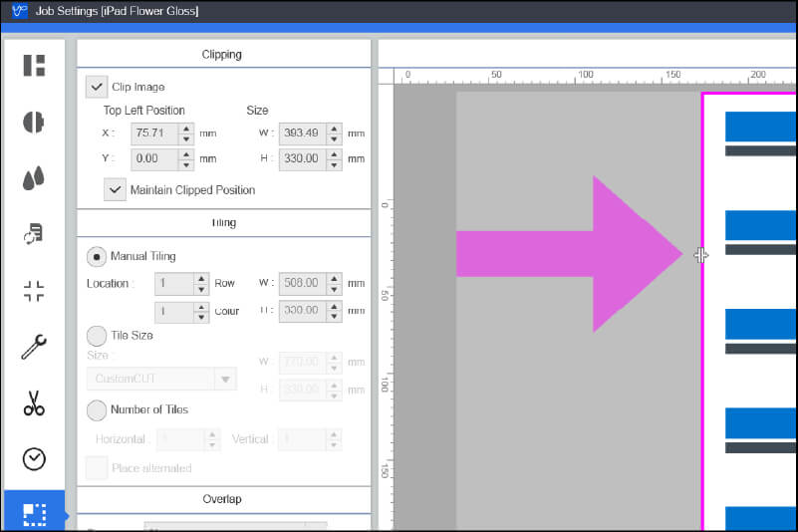Expand the CustomCUT size dropdown

[x=226, y=379]
